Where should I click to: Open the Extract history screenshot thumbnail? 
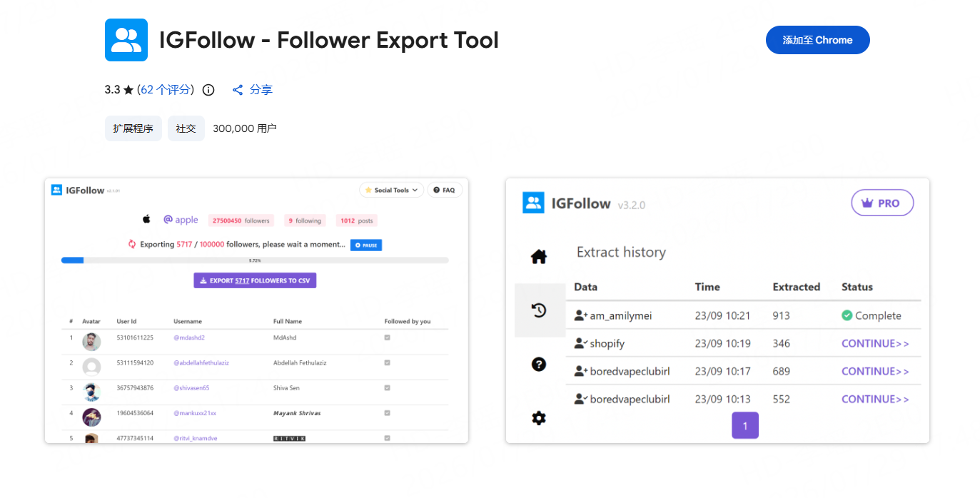pyautogui.click(x=717, y=310)
